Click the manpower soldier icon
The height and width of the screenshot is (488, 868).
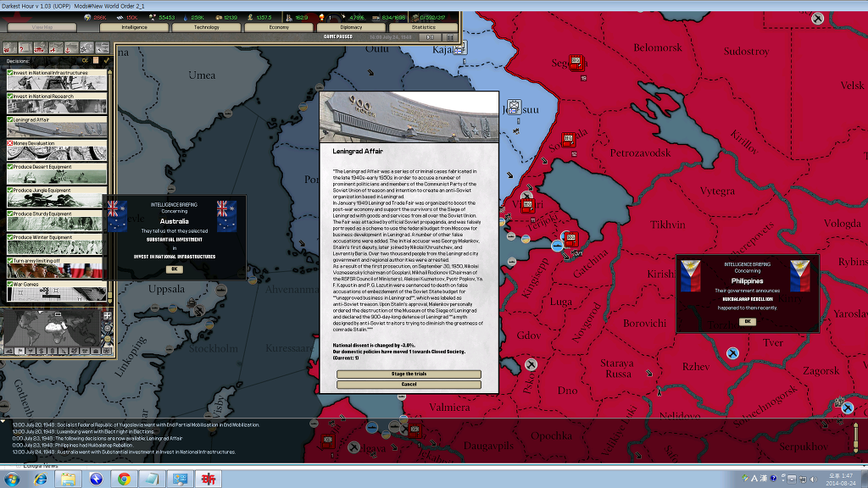pyautogui.click(x=289, y=18)
